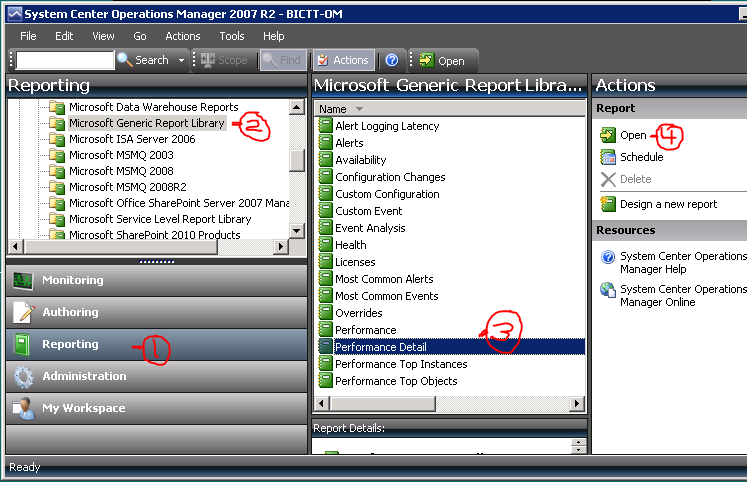
Task: Select Microsoft MSMQ 2003 folder
Action: 121,155
